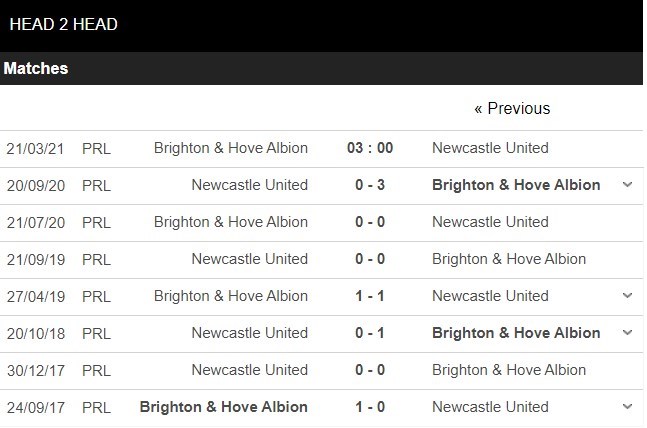Expand the 24/09/17 match details arrow
Screen dimensions: 647x428
coord(627,407)
